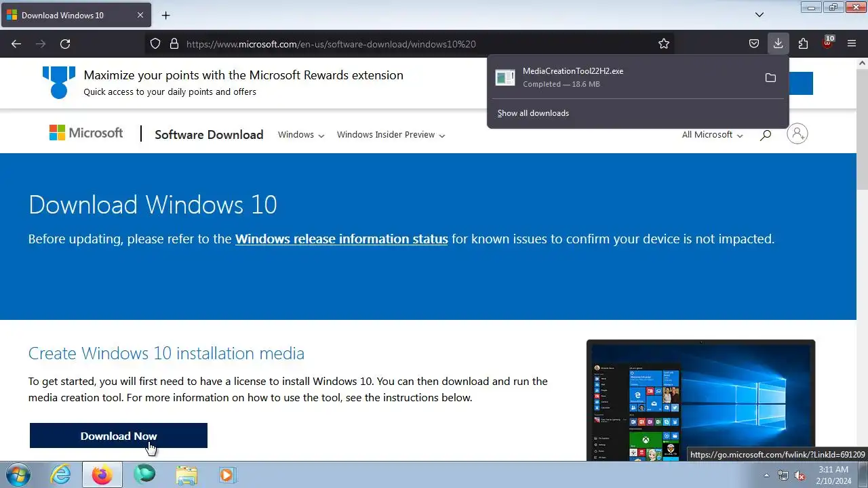Open the green round taskbar application
Image resolution: width=868 pixels, height=488 pixels.
[144, 474]
